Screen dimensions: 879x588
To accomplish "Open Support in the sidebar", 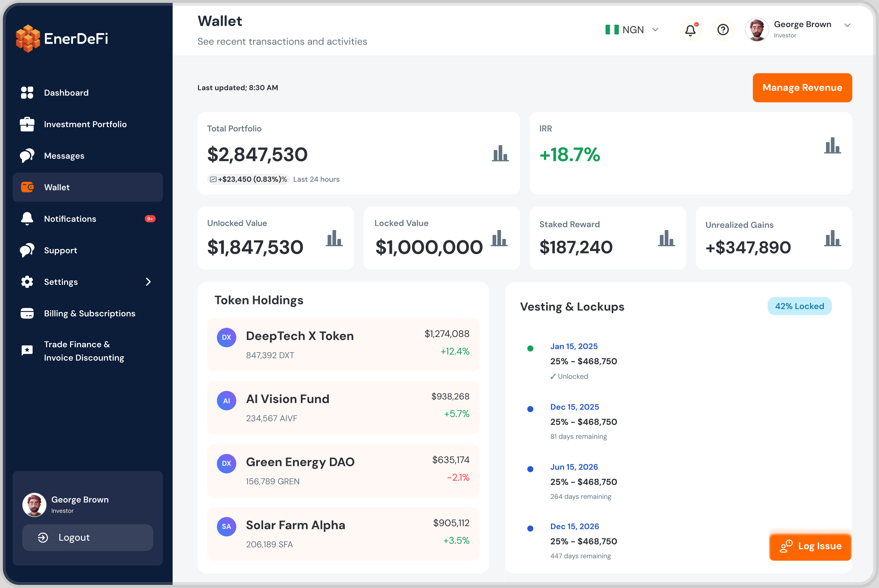I will [88, 250].
